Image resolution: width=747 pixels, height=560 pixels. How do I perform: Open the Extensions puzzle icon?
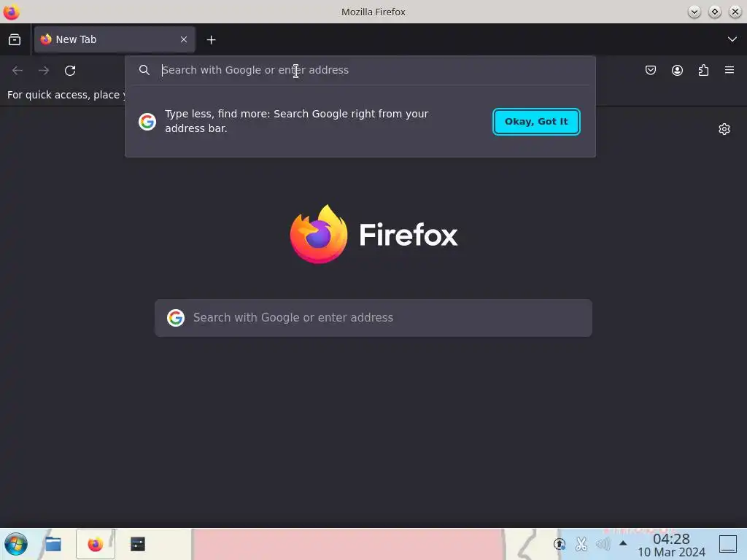[x=703, y=71]
